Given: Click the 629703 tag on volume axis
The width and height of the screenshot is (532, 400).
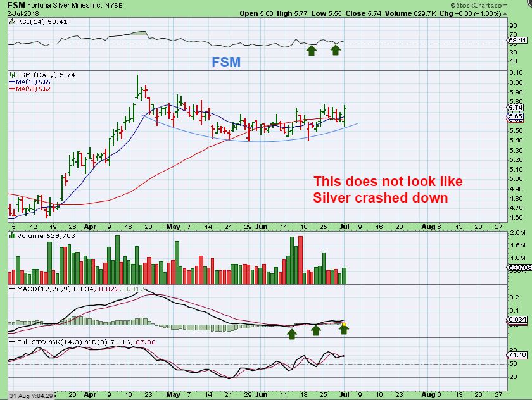Looking at the screenshot, I should pos(519,268).
